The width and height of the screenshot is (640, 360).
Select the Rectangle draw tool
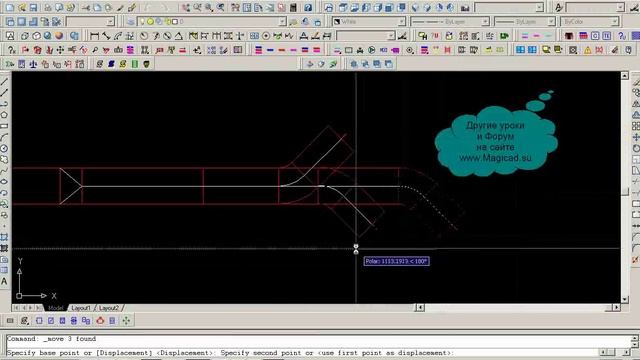click(4, 126)
